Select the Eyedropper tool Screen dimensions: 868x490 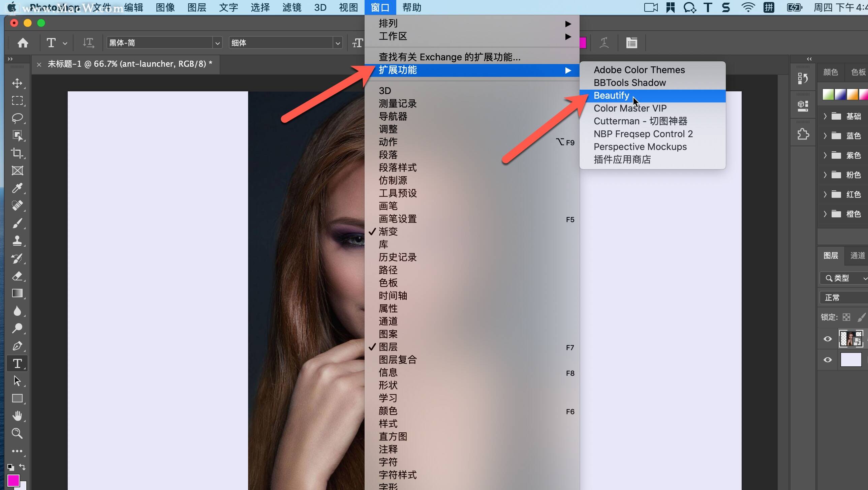(x=17, y=188)
